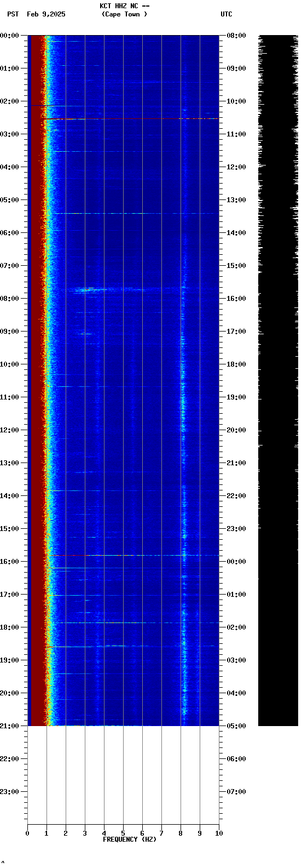Viewport: 302px width, 868px height.
Task: Click the PST "21:00" time label
Action: point(10,726)
